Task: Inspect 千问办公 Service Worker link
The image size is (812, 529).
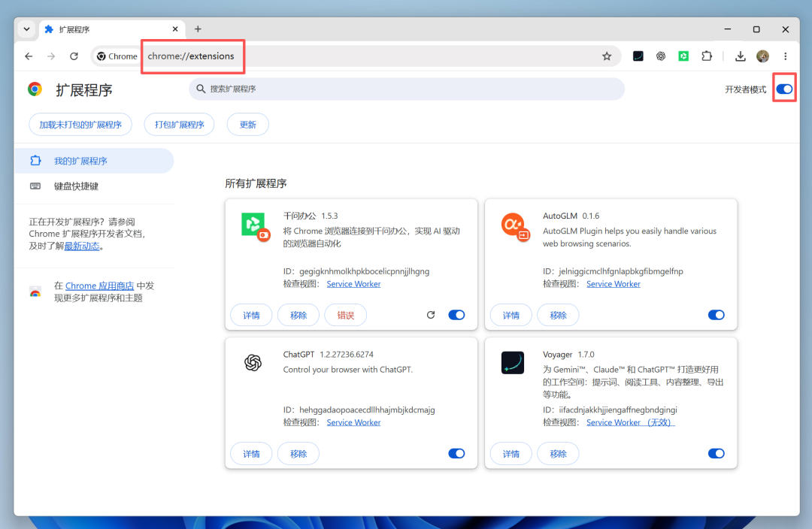Action: coord(353,283)
